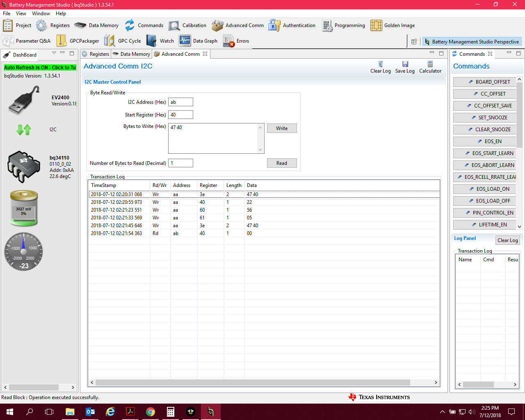Screen dimensions: 525x420
Task: Open Chrome from the taskbar
Action: coord(151,412)
